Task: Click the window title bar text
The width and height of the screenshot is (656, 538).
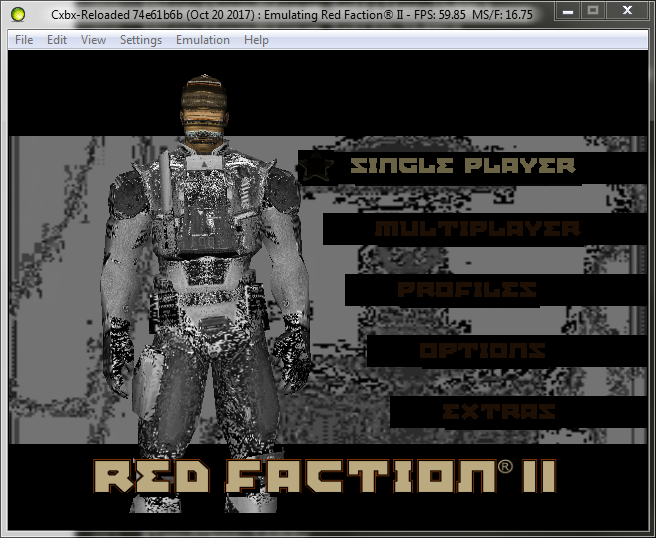Action: pyautogui.click(x=292, y=15)
